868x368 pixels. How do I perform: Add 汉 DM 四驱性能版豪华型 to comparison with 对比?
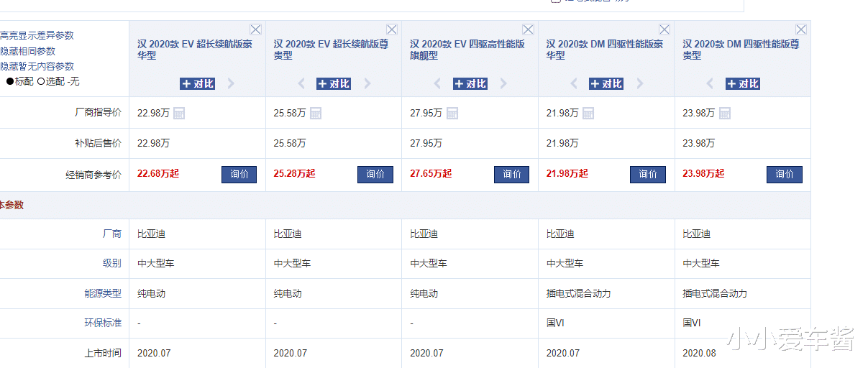pos(606,83)
